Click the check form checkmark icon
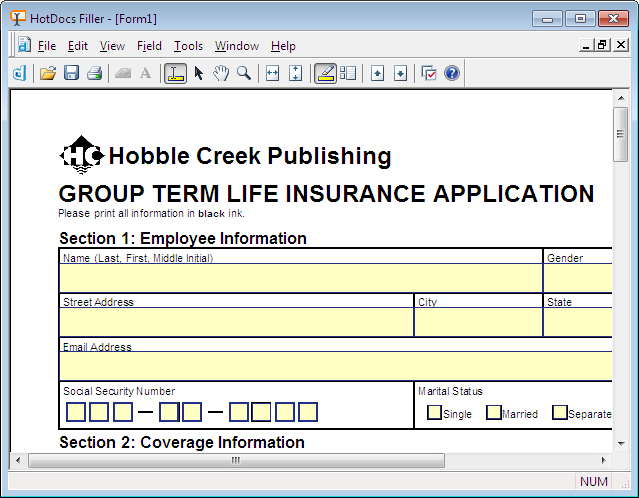Screen dimensions: 639x498 (429, 74)
